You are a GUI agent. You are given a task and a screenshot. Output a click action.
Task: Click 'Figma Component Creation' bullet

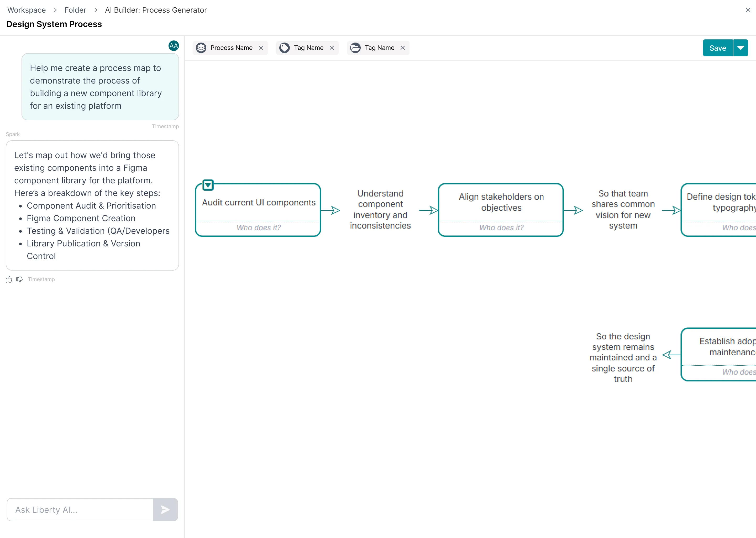pos(81,218)
